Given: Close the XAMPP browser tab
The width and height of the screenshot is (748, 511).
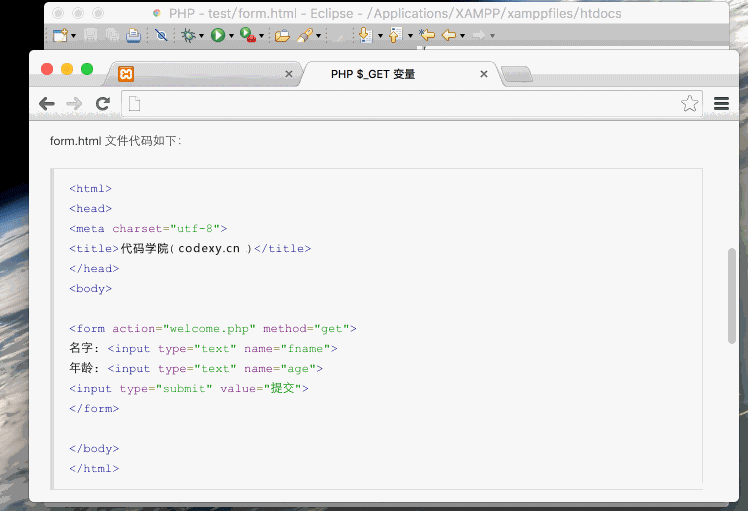Looking at the screenshot, I should point(289,74).
